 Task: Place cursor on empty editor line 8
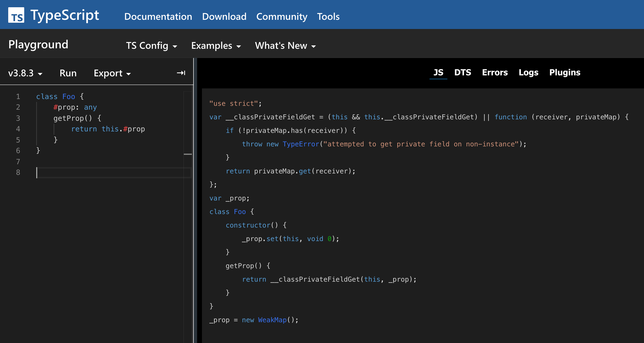pyautogui.click(x=114, y=172)
